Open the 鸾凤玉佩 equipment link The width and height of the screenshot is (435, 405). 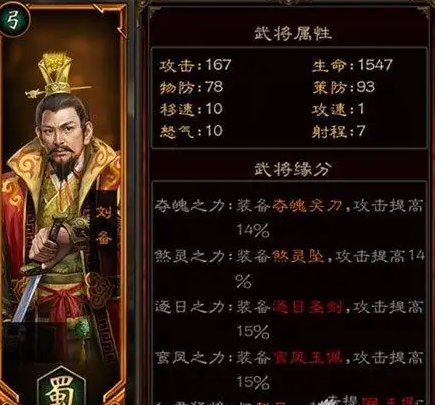pos(307,358)
